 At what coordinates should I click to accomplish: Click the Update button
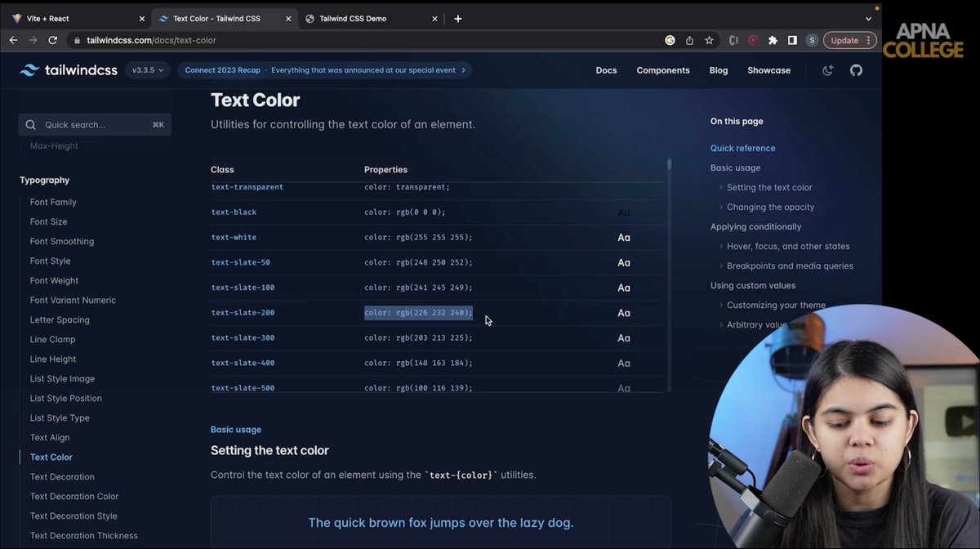click(849, 40)
